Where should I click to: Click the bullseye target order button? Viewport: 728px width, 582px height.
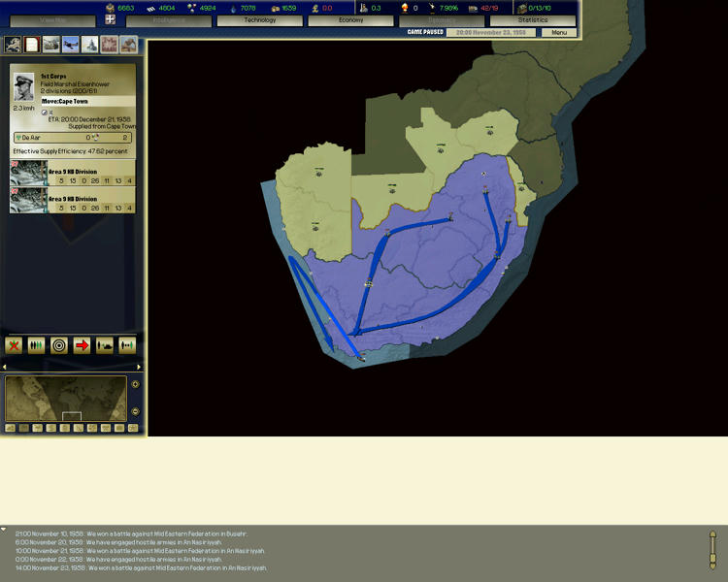[x=59, y=345]
